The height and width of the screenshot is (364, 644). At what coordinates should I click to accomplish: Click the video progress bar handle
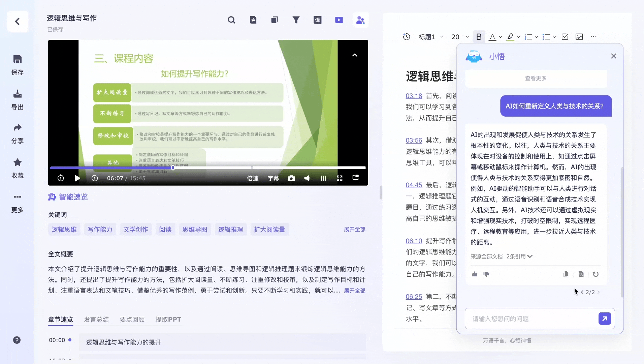coord(173,168)
